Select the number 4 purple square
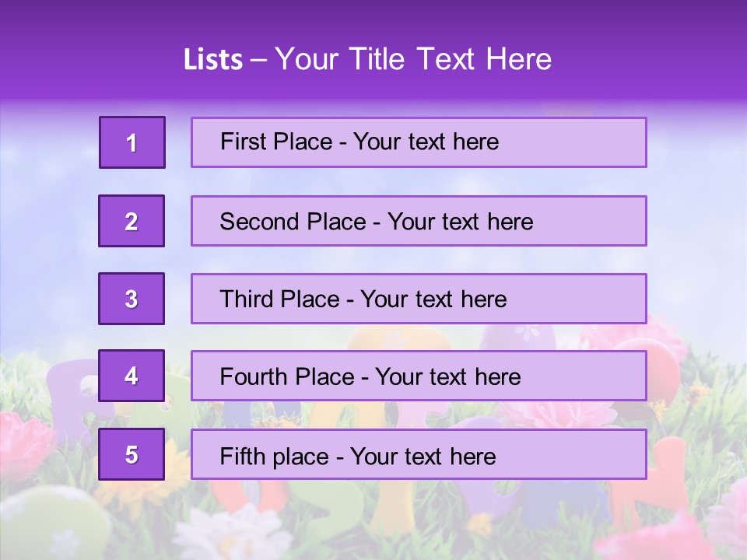 click(132, 376)
